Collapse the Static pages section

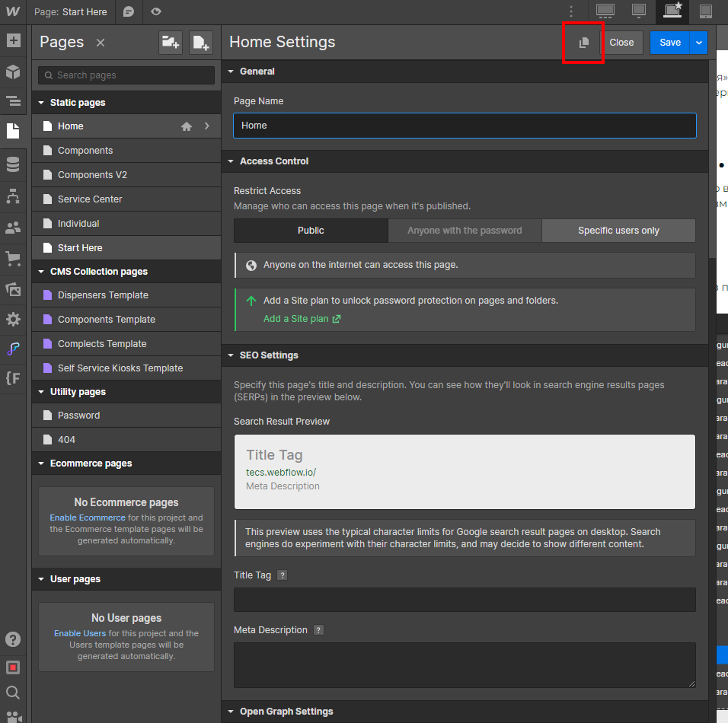tap(41, 103)
